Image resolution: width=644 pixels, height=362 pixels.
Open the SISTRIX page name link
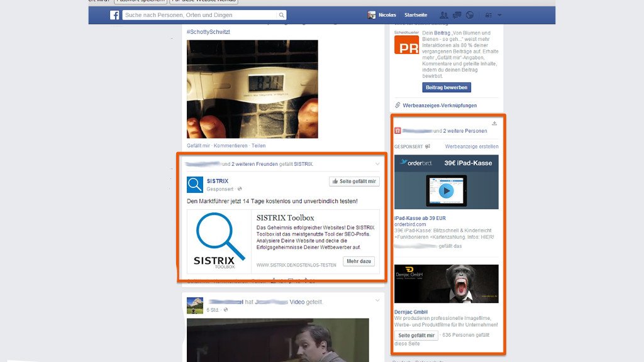[217, 181]
